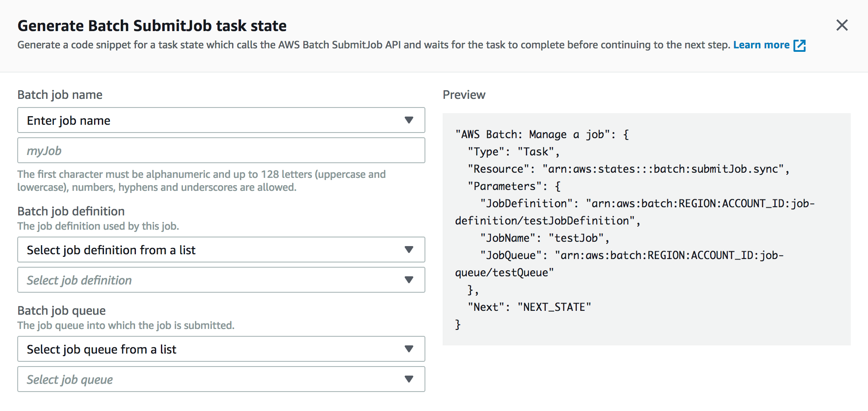Click 'The job definition used by this job.' hint
868x411 pixels.
coord(98,226)
